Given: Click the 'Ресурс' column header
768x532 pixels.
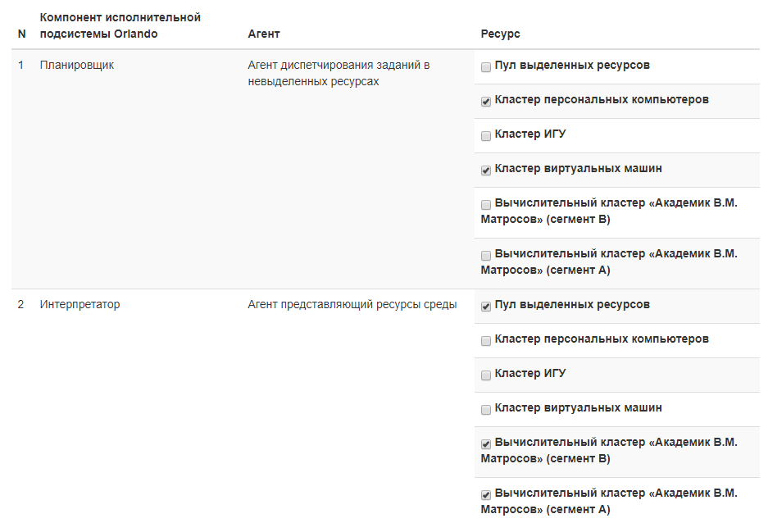Looking at the screenshot, I should click(500, 34).
